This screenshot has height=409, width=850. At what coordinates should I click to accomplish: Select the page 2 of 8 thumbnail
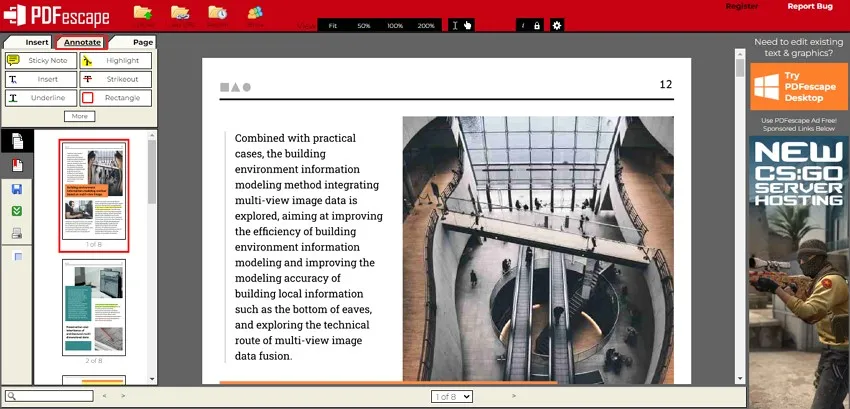pyautogui.click(x=94, y=308)
